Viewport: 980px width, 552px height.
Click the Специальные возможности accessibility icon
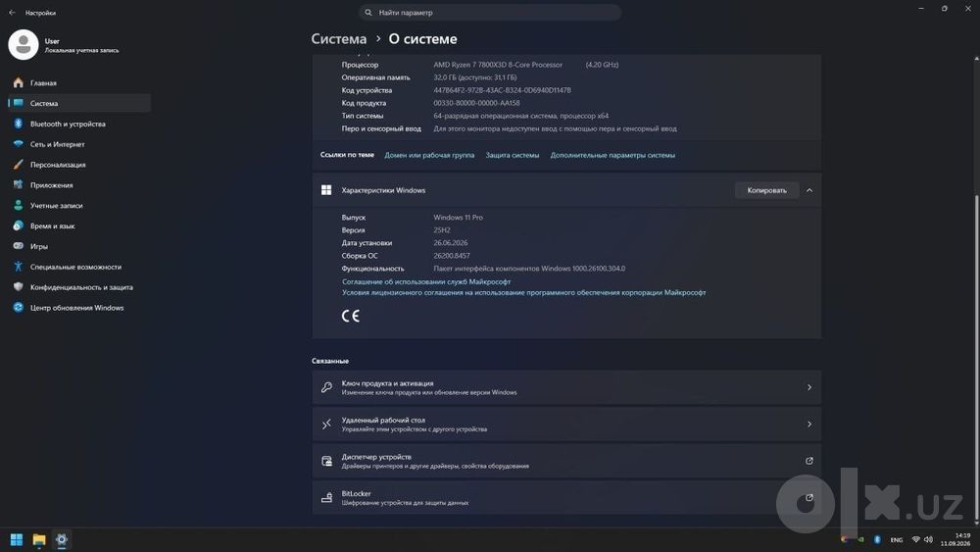(x=18, y=267)
